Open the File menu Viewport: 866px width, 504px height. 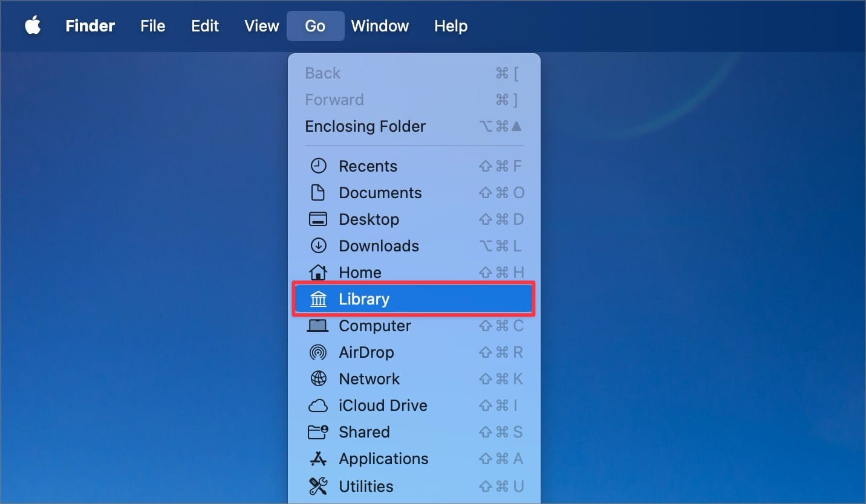point(152,26)
